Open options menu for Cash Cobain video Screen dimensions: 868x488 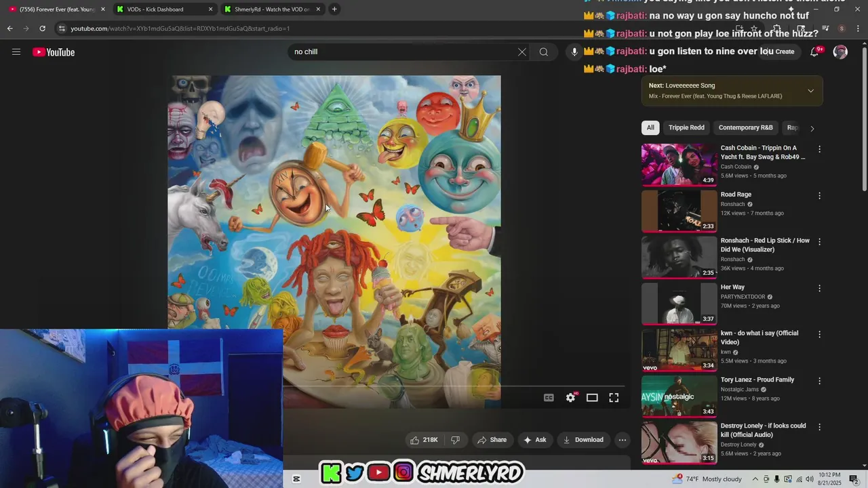819,149
